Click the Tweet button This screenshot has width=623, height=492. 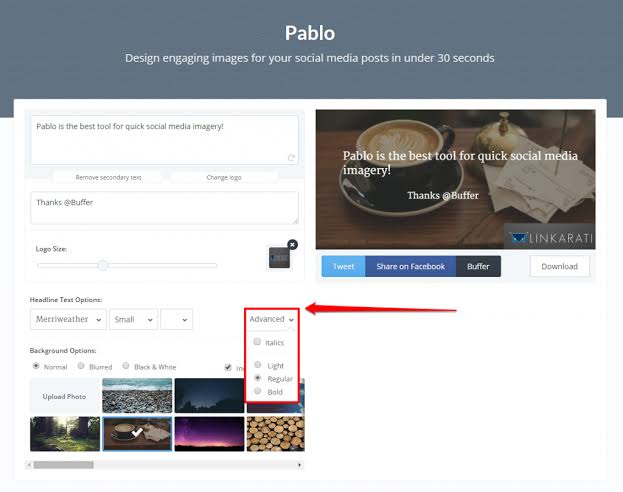(343, 266)
